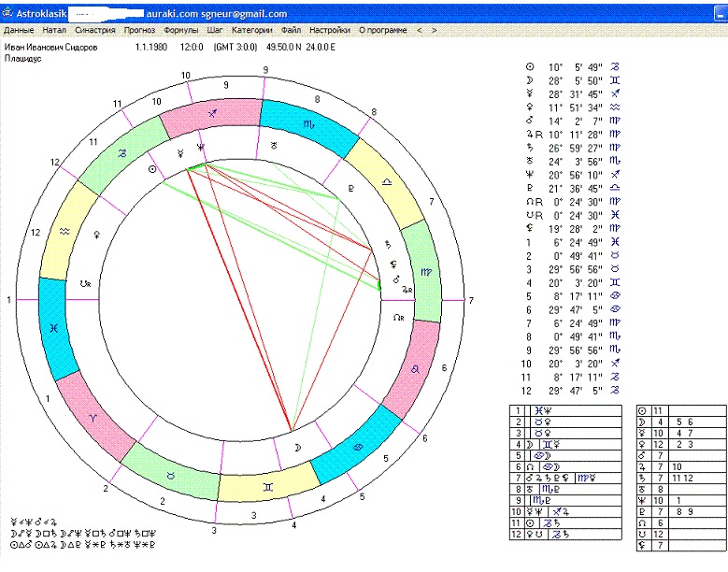This screenshot has width=728, height=572.
Task: Click the Saturn glyph inside the chart wheel
Action: click(387, 246)
